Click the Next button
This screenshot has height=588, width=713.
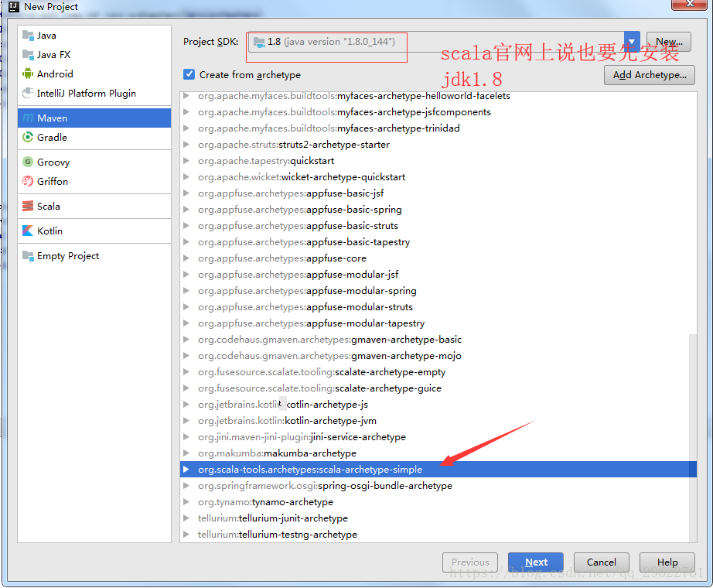tap(536, 562)
